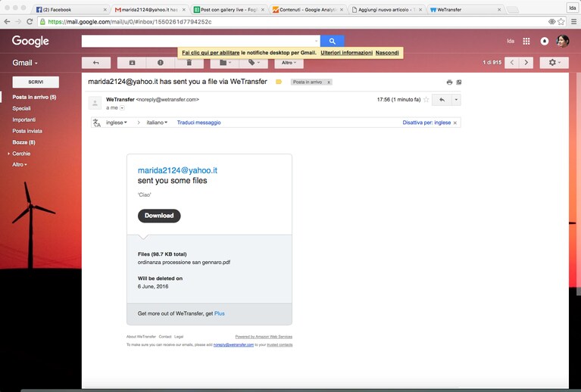This screenshot has height=392, width=581.
Task: Click the Traduci messaggio link
Action: pos(198,123)
